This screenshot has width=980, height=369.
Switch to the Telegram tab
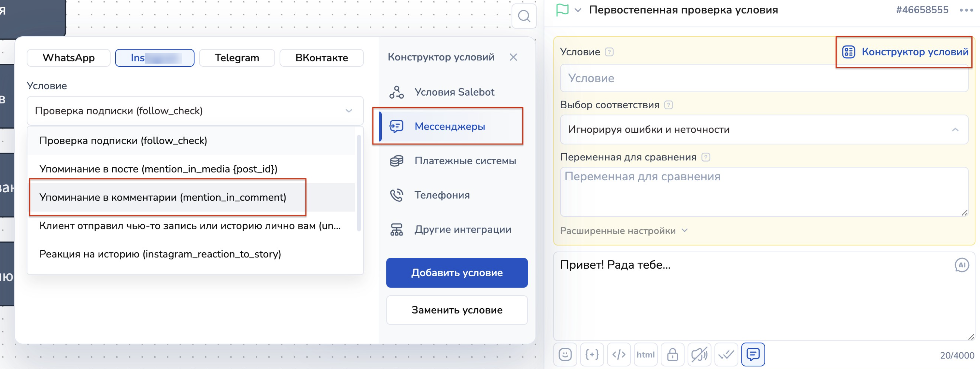point(237,58)
